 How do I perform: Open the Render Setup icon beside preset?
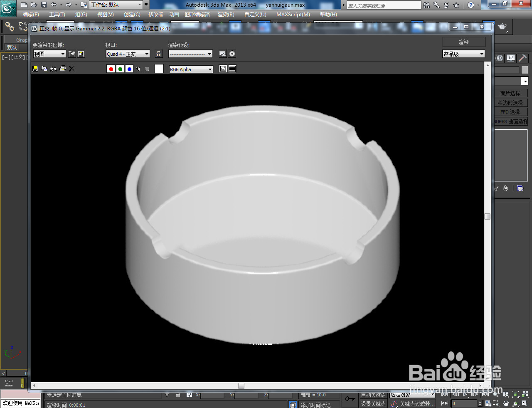[223, 54]
